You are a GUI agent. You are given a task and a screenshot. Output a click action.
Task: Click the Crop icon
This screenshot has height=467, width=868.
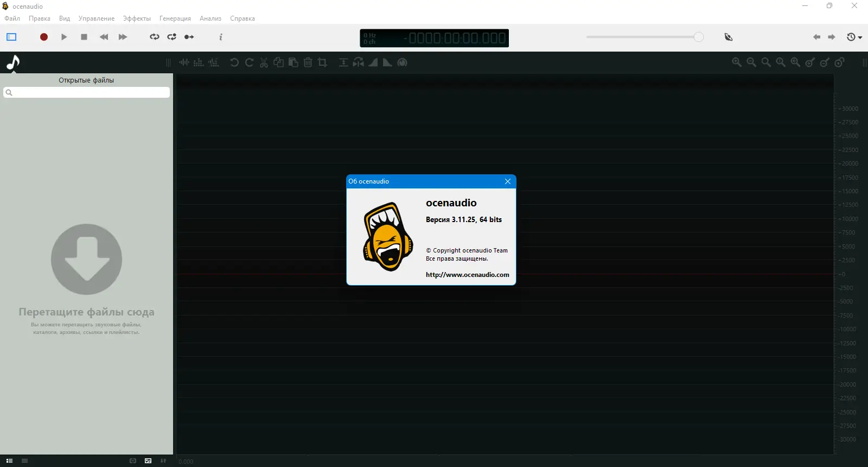(322, 62)
